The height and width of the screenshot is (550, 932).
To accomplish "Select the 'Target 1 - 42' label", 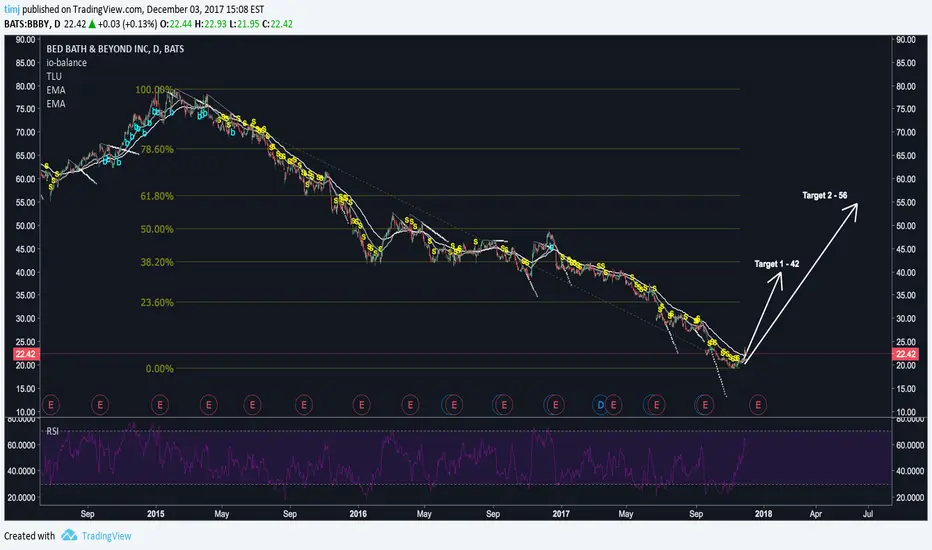I will point(776,263).
